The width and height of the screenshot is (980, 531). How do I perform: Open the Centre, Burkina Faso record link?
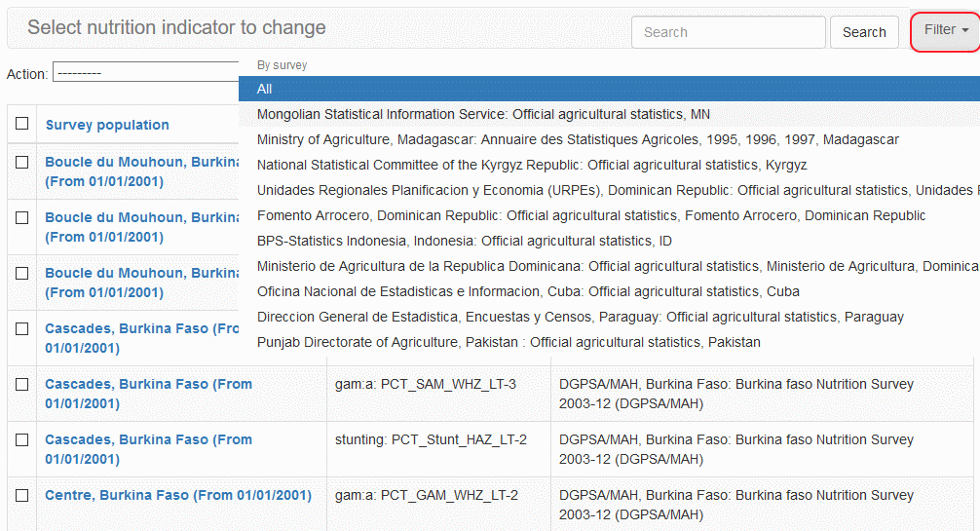tap(178, 496)
